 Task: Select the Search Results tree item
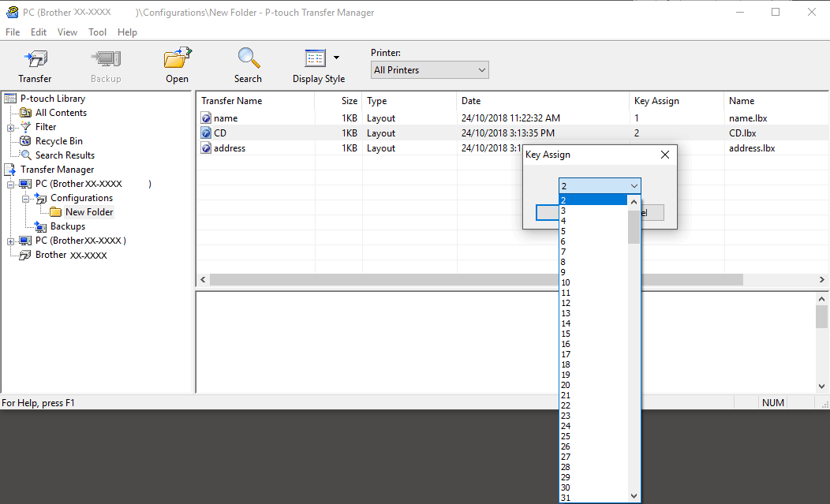[x=65, y=155]
